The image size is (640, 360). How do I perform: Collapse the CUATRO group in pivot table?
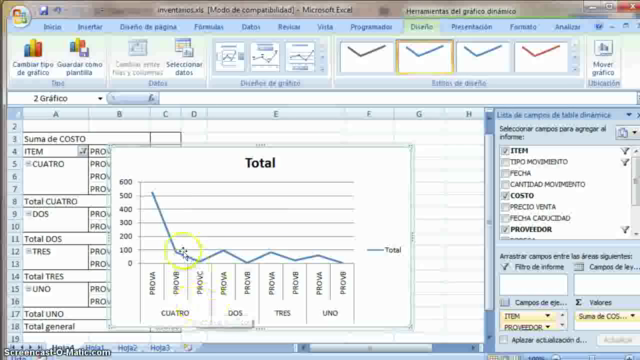point(28,164)
